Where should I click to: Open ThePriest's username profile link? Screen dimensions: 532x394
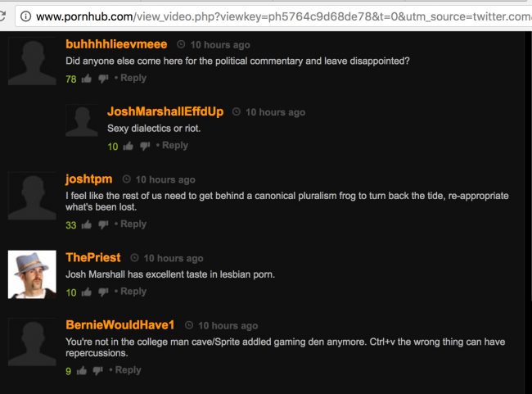[93, 257]
